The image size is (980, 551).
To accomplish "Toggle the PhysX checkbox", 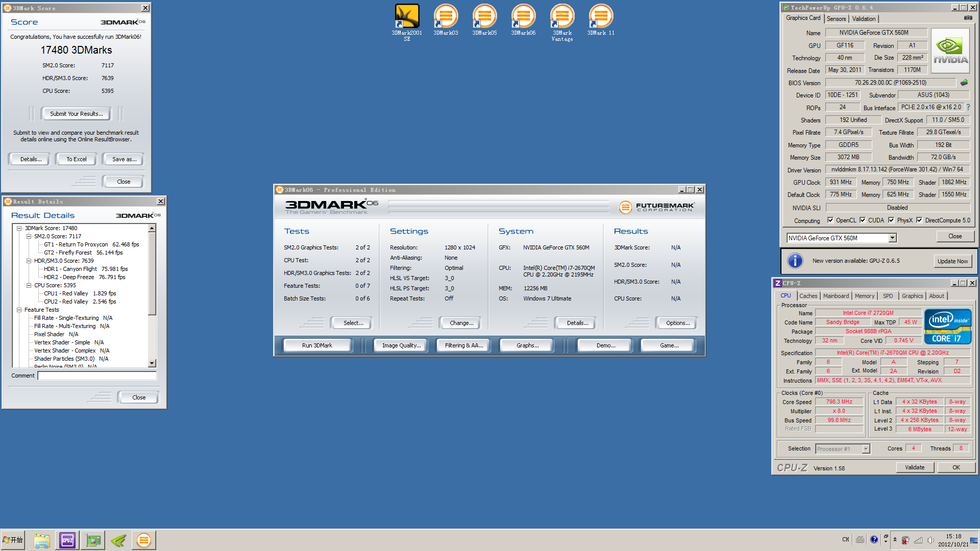I will [x=891, y=220].
